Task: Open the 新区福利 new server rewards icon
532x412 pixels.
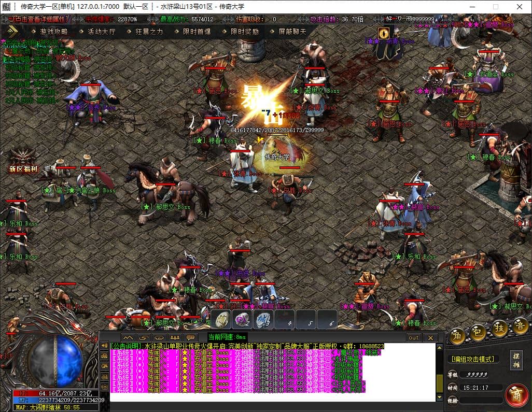Action: tap(23, 161)
